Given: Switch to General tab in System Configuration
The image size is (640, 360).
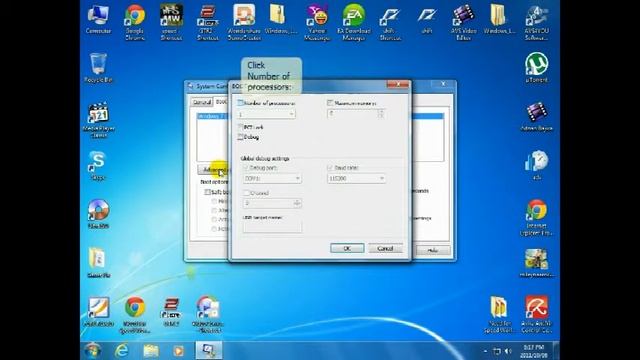Looking at the screenshot, I should click(202, 102).
